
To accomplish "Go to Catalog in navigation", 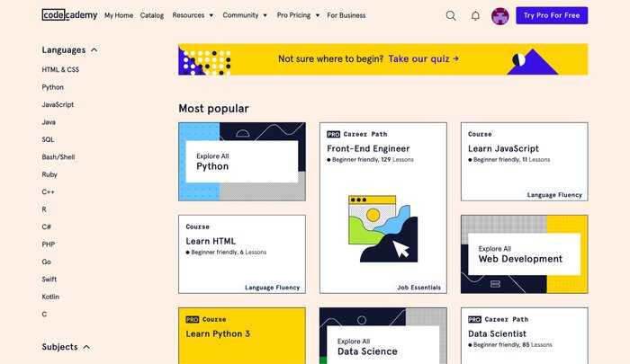I will coord(152,15).
